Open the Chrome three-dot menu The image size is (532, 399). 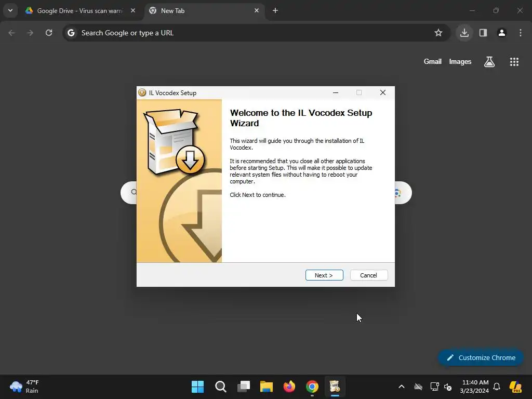[x=521, y=33]
